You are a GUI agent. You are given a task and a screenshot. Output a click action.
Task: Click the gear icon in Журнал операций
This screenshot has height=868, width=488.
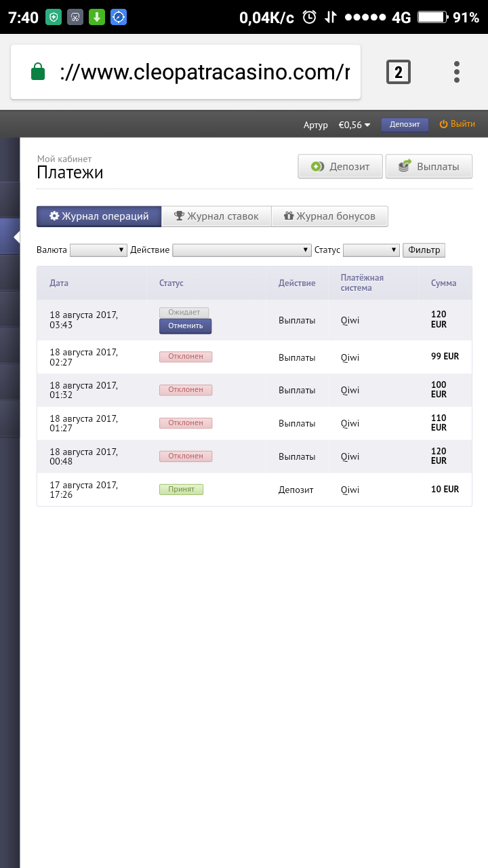click(54, 216)
